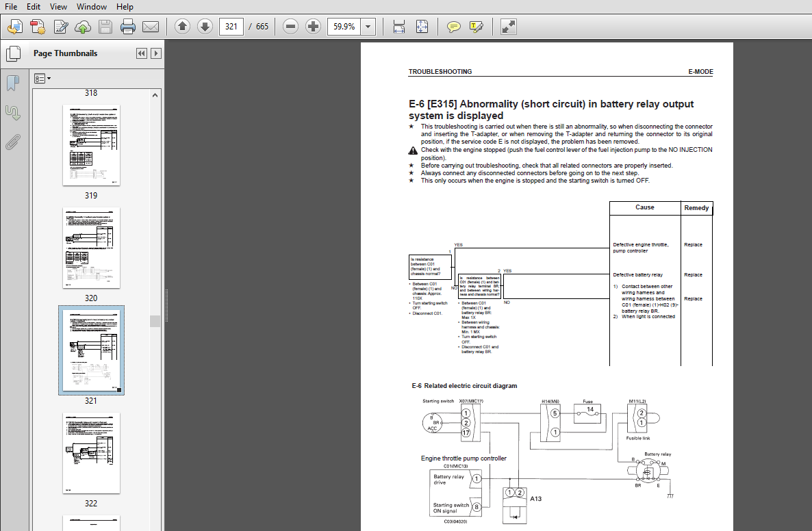Click the Add sticky note comment icon
Screen dimensions: 812x531
[x=454, y=27]
